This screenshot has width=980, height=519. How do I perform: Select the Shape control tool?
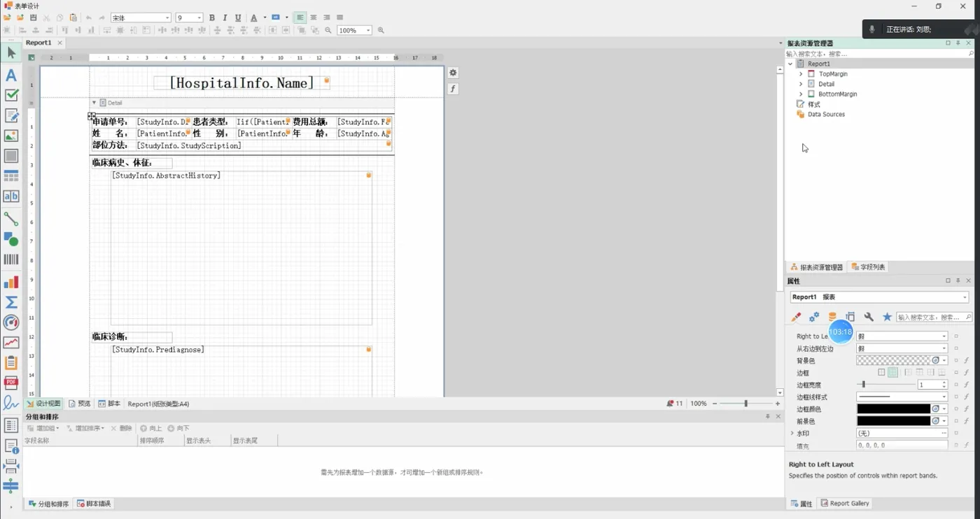(11, 239)
